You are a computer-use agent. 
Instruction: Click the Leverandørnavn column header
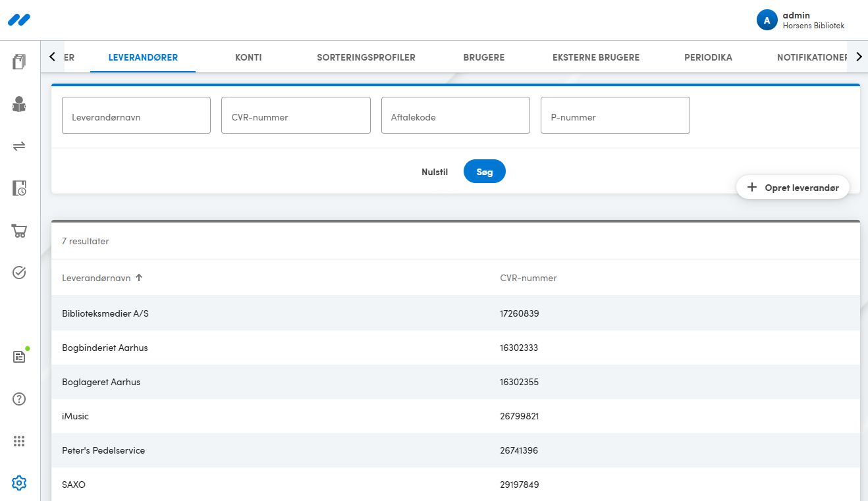click(x=96, y=278)
